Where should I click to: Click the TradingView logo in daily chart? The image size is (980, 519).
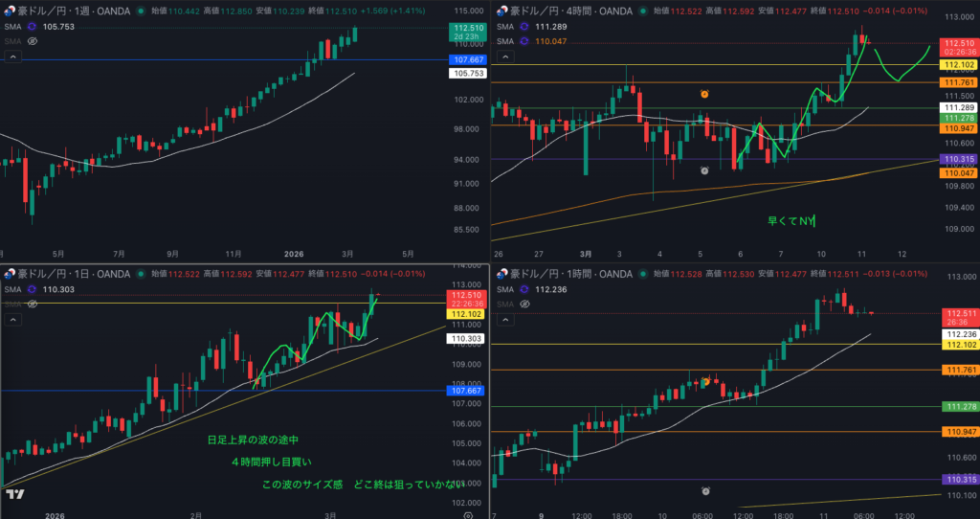click(15, 494)
